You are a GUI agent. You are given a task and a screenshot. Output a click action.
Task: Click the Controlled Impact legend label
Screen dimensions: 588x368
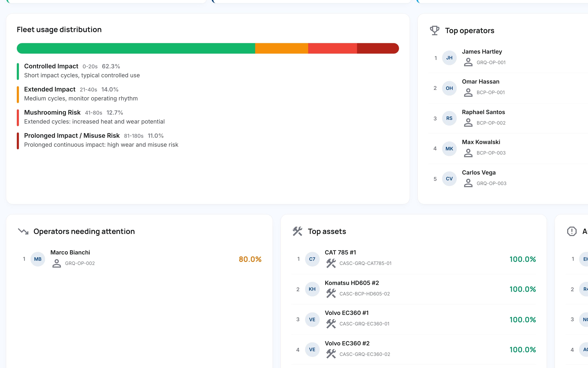(x=51, y=66)
